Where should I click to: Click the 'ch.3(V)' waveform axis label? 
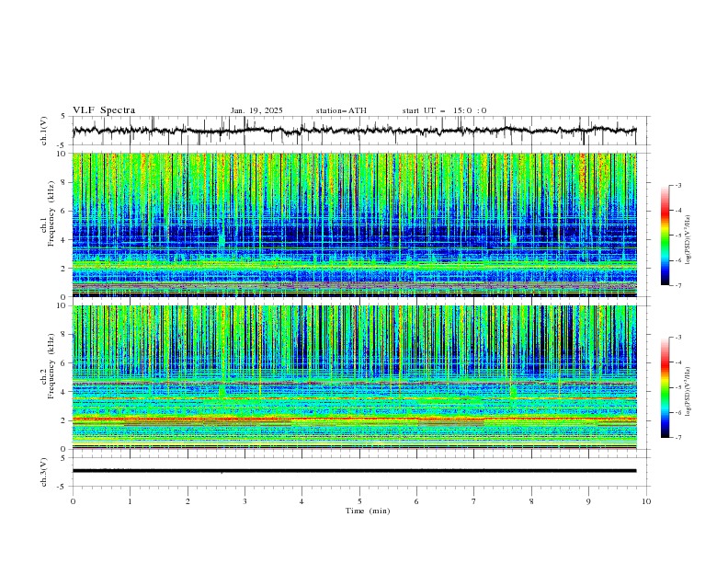coord(44,472)
